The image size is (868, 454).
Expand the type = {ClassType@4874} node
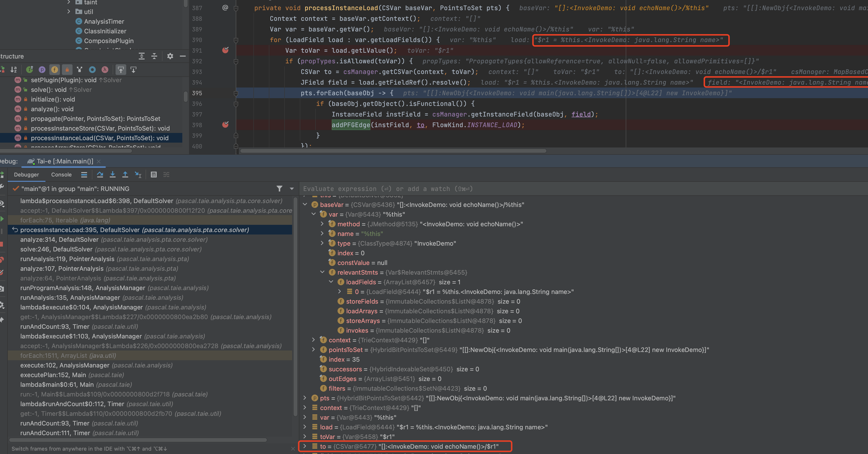(322, 243)
